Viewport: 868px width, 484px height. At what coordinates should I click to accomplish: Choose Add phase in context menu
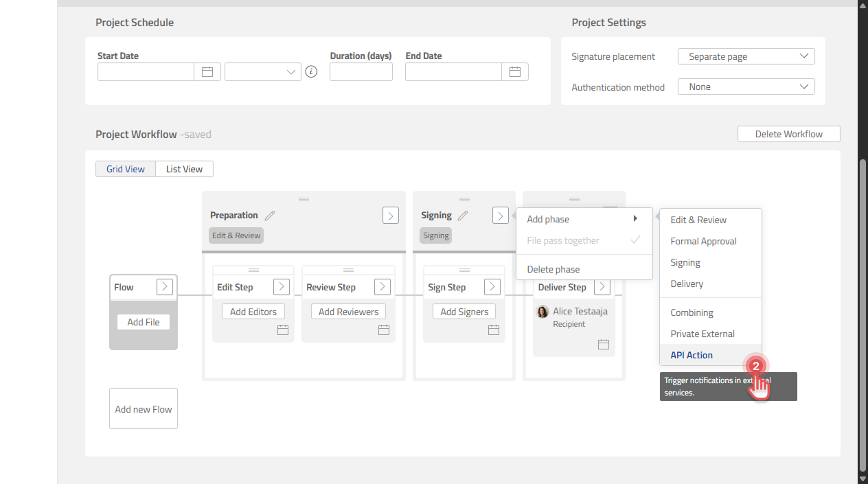coord(584,219)
